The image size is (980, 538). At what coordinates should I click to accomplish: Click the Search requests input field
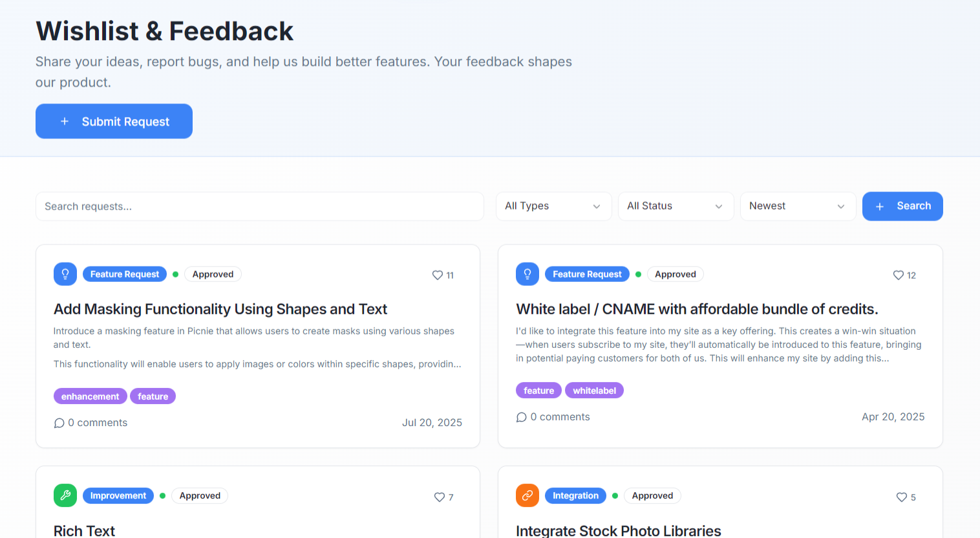(259, 206)
